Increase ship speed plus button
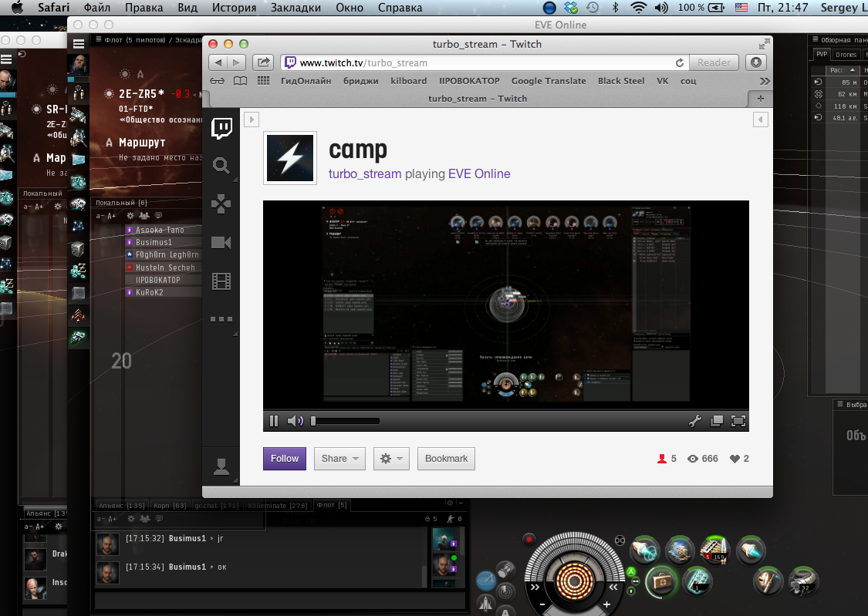Image resolution: width=868 pixels, height=616 pixels. 606,604
